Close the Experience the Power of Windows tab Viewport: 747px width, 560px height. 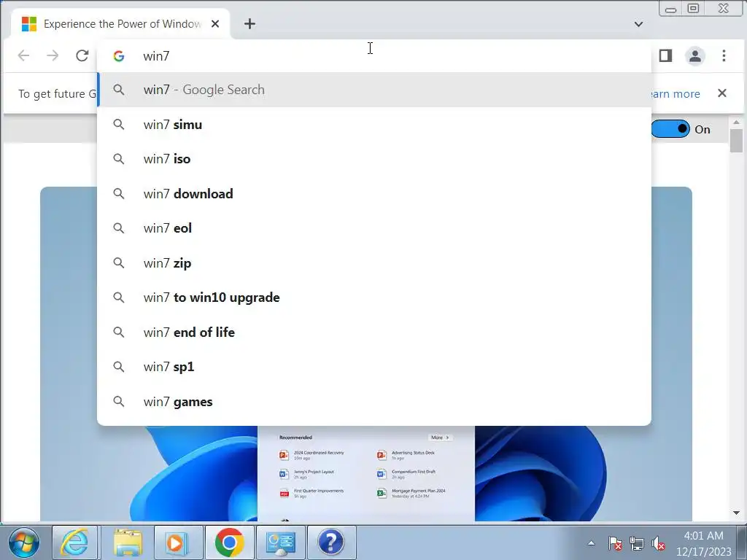(x=215, y=24)
